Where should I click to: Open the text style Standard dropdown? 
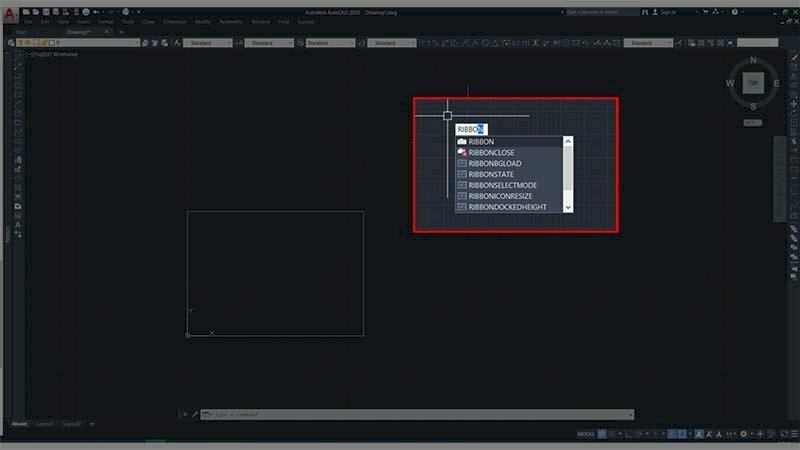pyautogui.click(x=208, y=43)
